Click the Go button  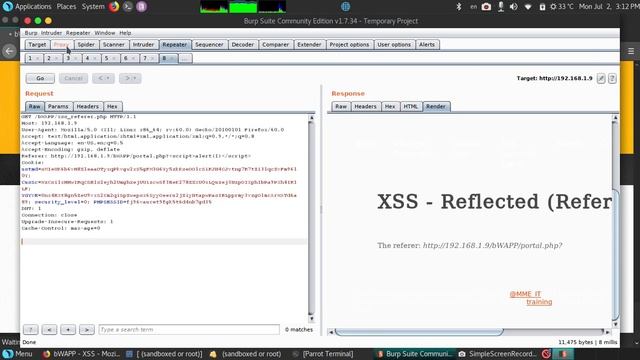pos(40,78)
